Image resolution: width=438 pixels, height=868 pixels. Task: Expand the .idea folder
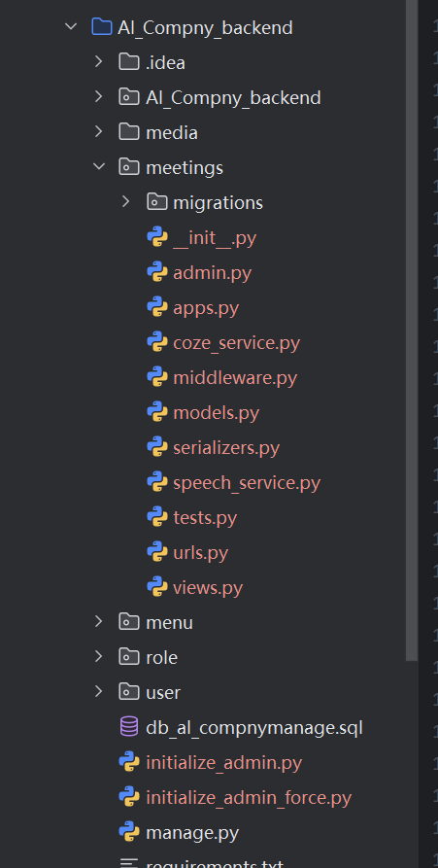point(98,61)
